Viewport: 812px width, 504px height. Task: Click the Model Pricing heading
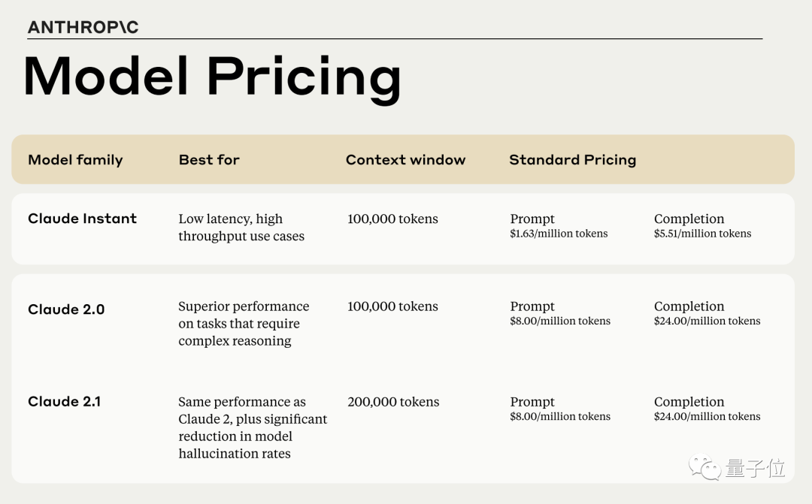[212, 77]
